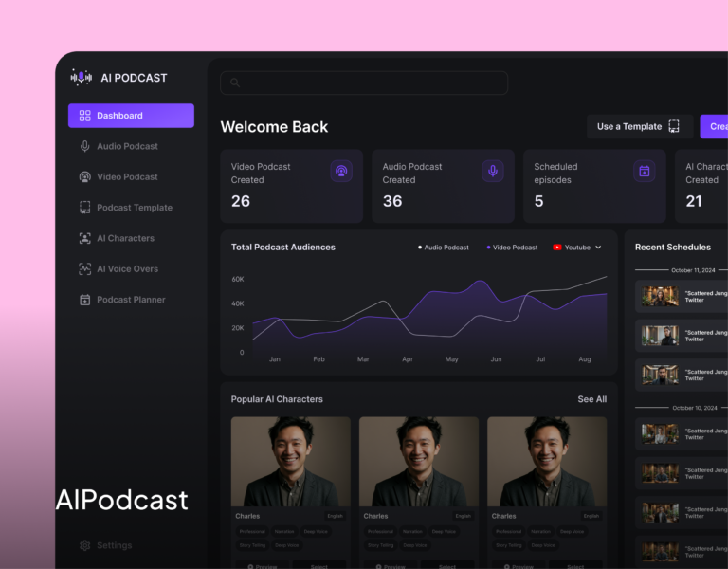Click the "Recent Schedules" heading

(x=673, y=248)
